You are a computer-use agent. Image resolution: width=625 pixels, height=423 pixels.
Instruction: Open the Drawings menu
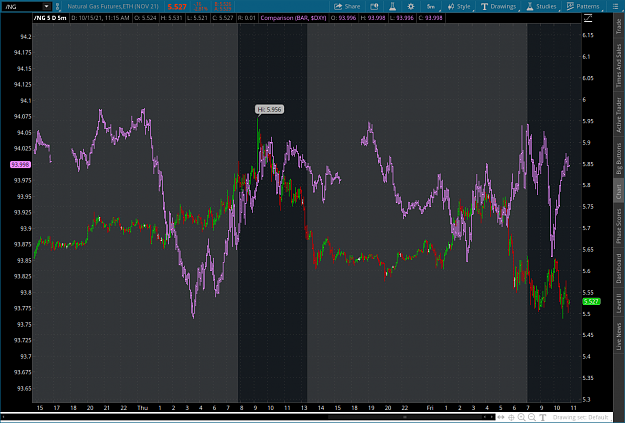499,6
